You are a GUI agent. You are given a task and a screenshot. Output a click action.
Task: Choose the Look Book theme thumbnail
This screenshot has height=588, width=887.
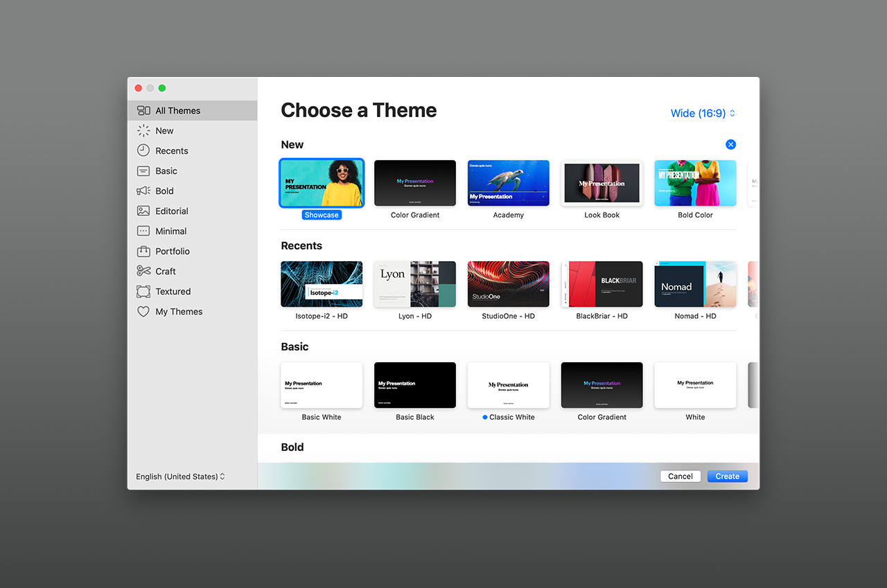click(601, 184)
